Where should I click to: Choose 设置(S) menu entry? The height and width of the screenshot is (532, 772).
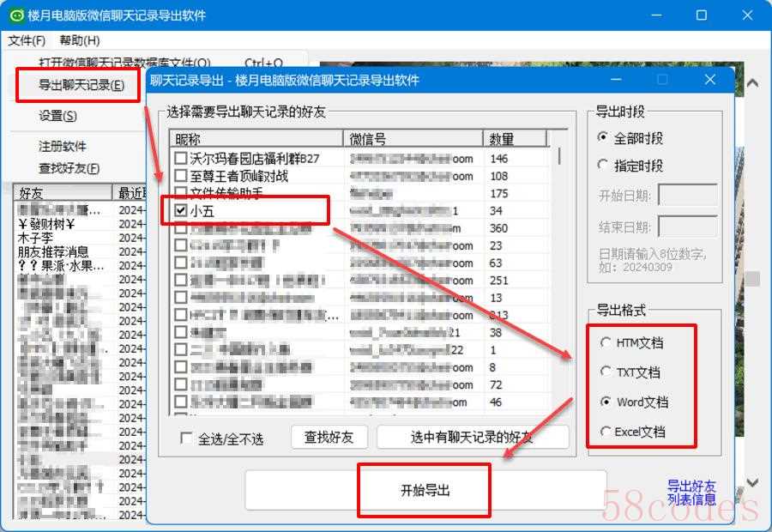point(57,116)
